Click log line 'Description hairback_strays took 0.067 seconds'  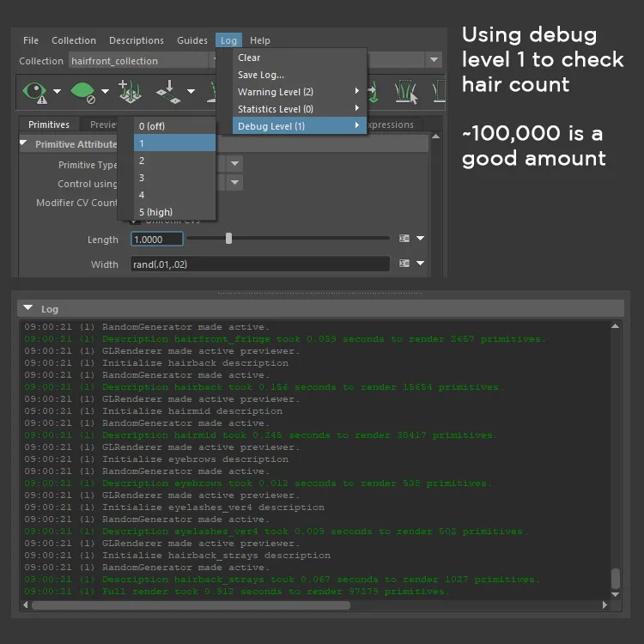tap(282, 579)
